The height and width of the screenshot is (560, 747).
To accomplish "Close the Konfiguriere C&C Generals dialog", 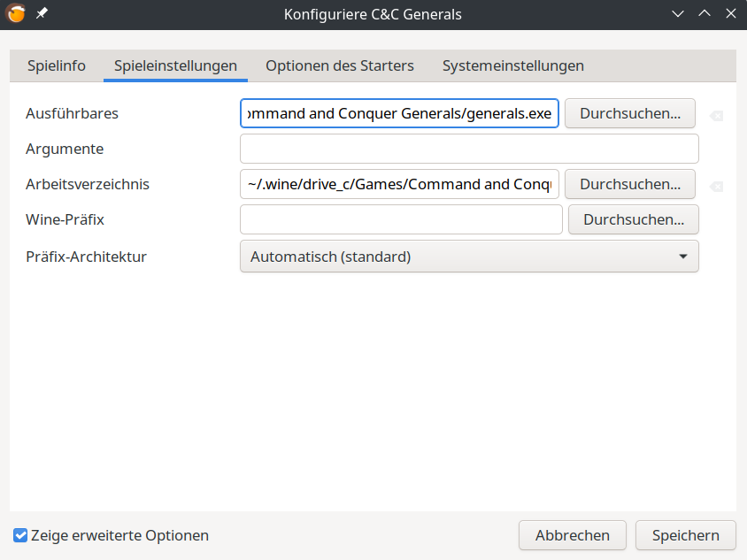I will [730, 14].
